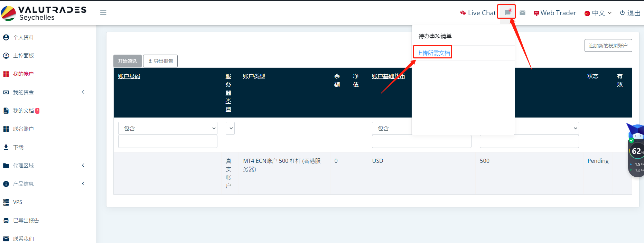Click the 已导出报告 database icon
The width and height of the screenshot is (644, 243).
[x=6, y=221]
